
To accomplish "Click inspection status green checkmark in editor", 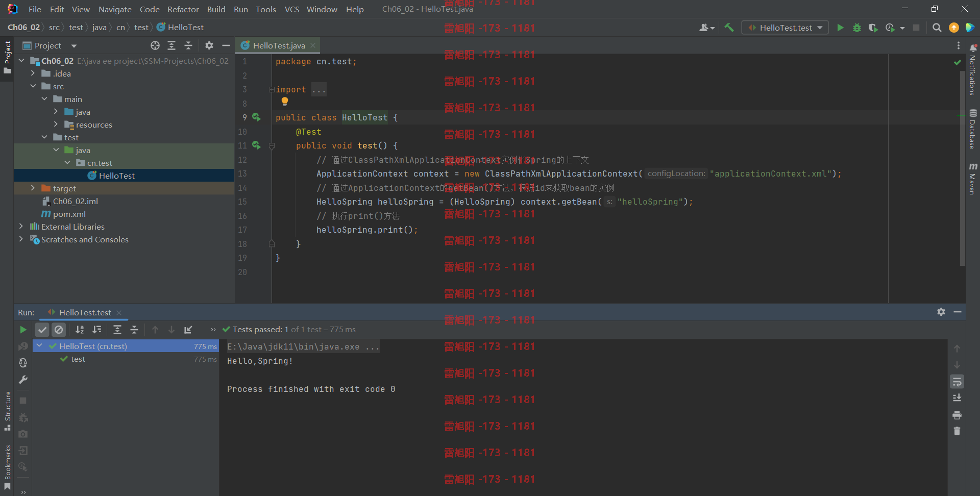I will pyautogui.click(x=958, y=62).
